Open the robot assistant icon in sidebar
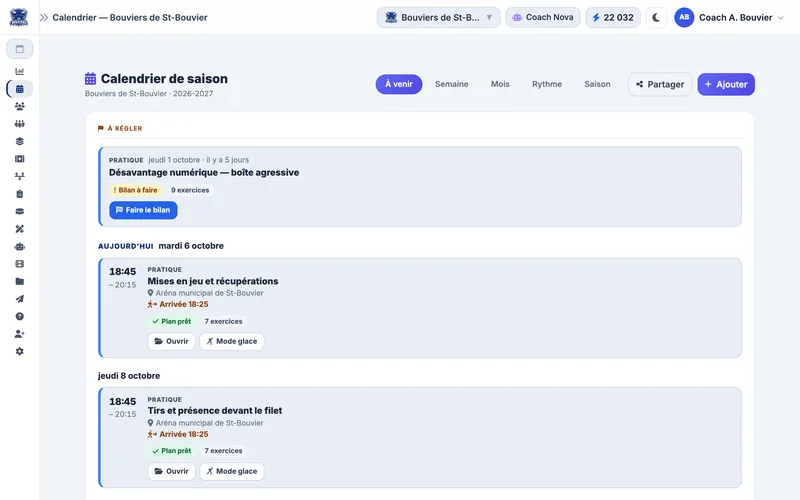This screenshot has width=800, height=500. pyautogui.click(x=19, y=246)
